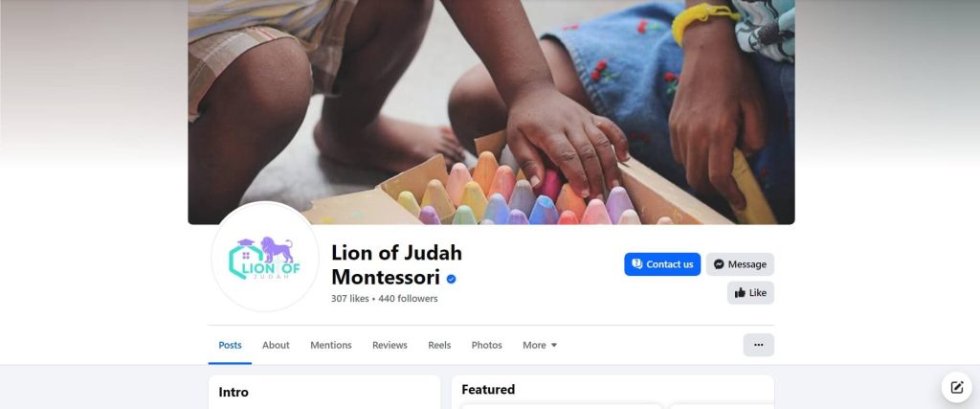Click the Messenger icon on Message button

719,264
